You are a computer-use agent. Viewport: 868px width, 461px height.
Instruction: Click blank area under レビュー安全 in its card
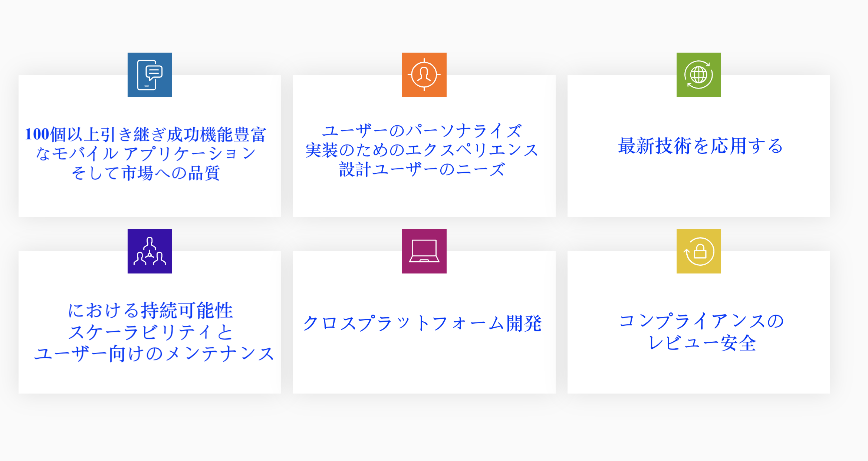click(698, 374)
